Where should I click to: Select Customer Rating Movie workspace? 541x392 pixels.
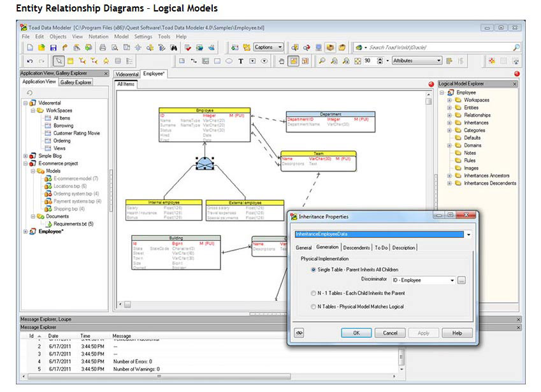76,133
